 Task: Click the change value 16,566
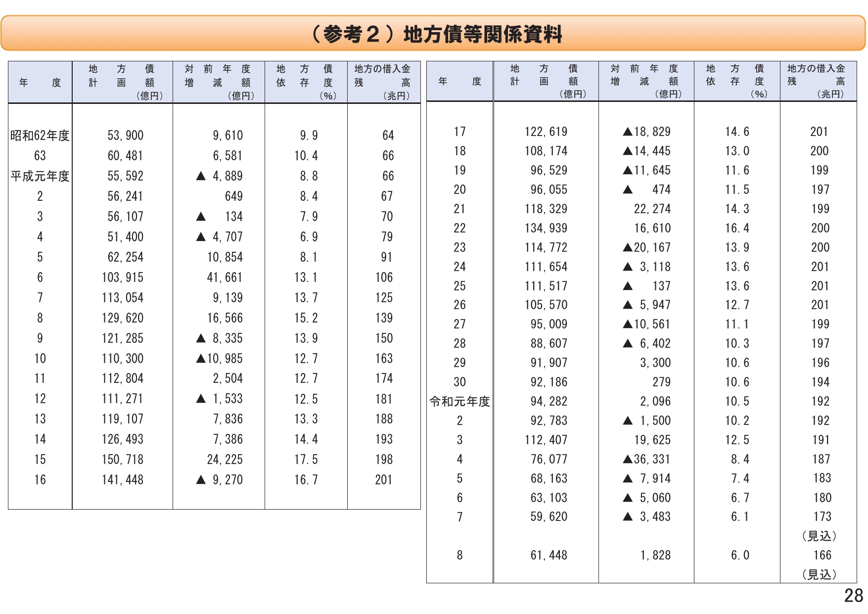(225, 318)
